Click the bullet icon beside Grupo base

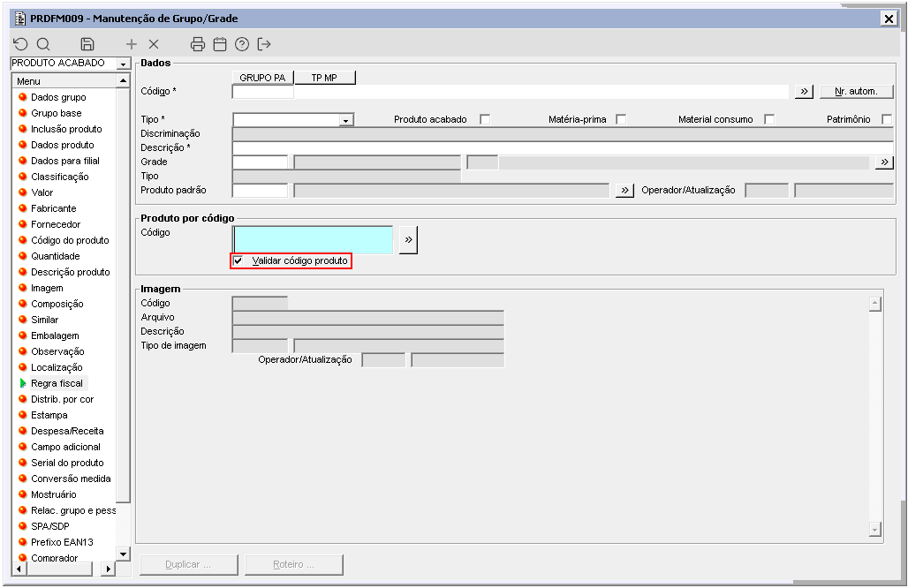(23, 112)
